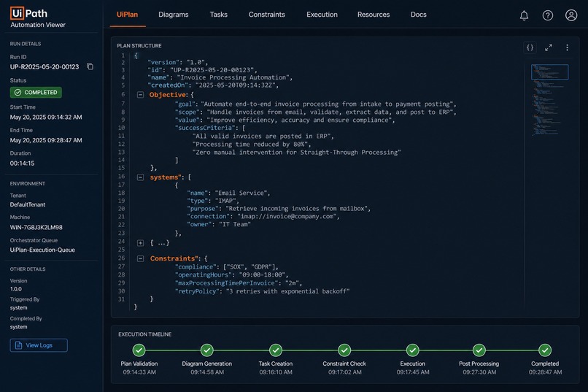Copy the Run ID to clipboard
588x392 pixels.
(x=90, y=66)
